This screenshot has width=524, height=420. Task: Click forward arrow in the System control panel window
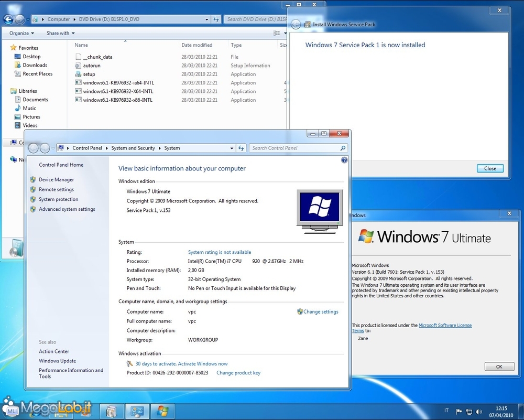pyautogui.click(x=45, y=148)
